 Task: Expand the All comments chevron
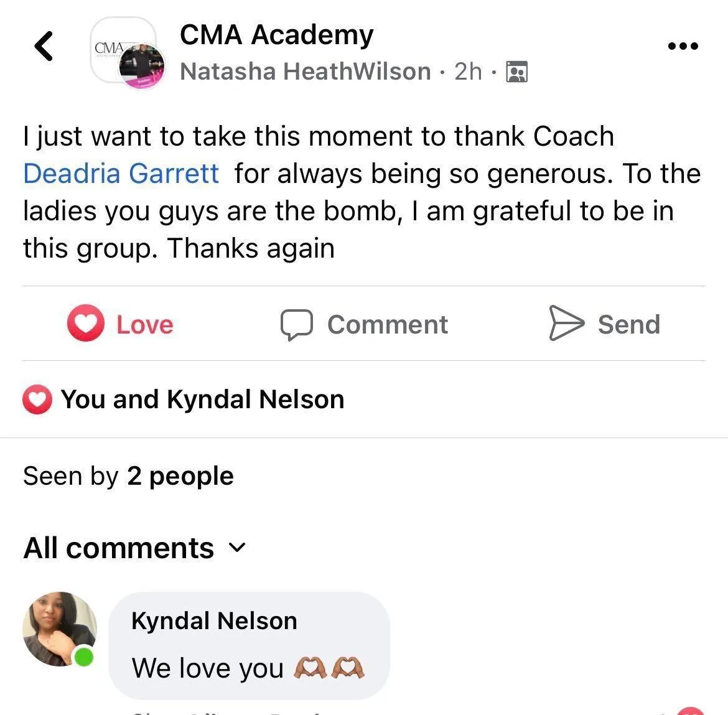(x=237, y=548)
